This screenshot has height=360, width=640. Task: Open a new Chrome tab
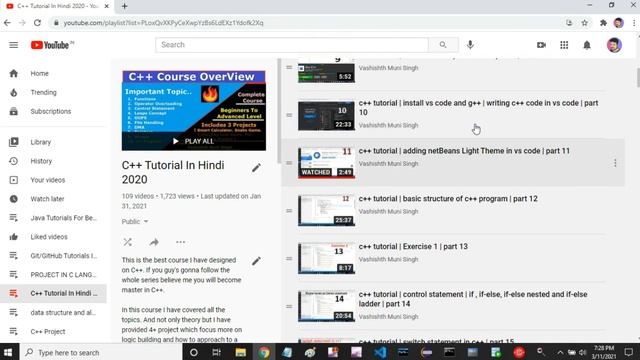pos(124,6)
